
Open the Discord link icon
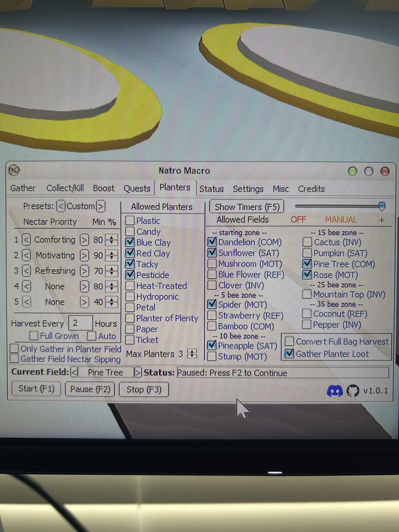pyautogui.click(x=335, y=391)
